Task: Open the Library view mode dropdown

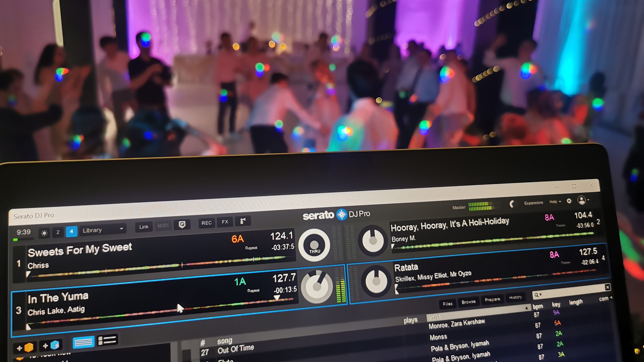Action: (x=103, y=230)
